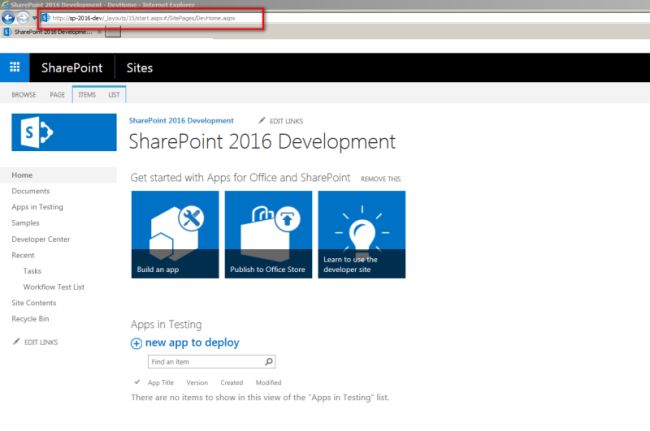Click the Apps in Testing web part heading
650x431 pixels.
166,324
